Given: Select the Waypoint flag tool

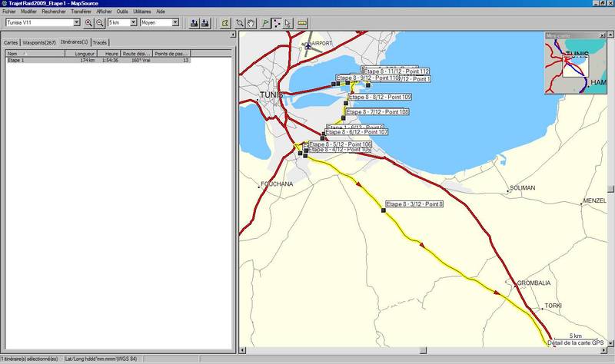Looking at the screenshot, I should [x=265, y=23].
